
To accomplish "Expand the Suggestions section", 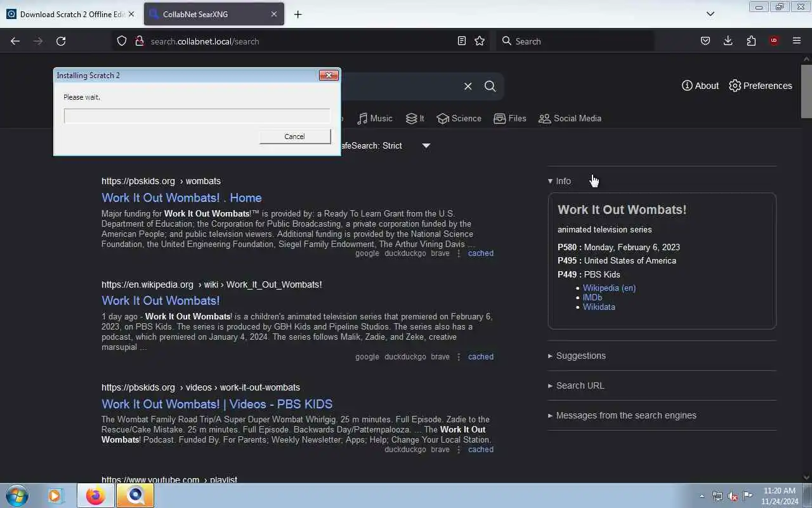I will tap(577, 356).
